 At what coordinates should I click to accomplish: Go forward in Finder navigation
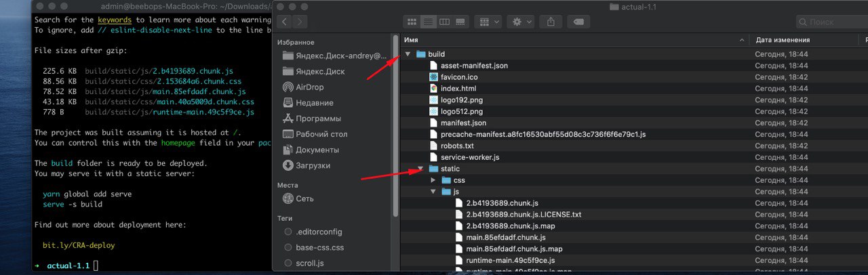coord(300,22)
